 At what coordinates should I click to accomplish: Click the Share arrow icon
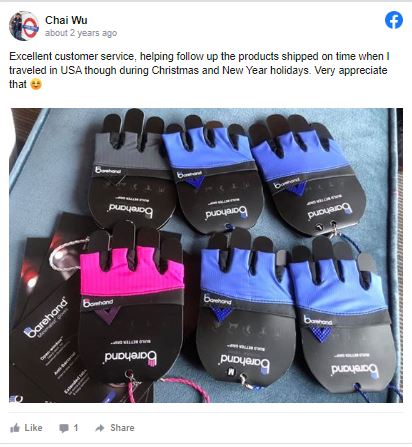pos(100,428)
